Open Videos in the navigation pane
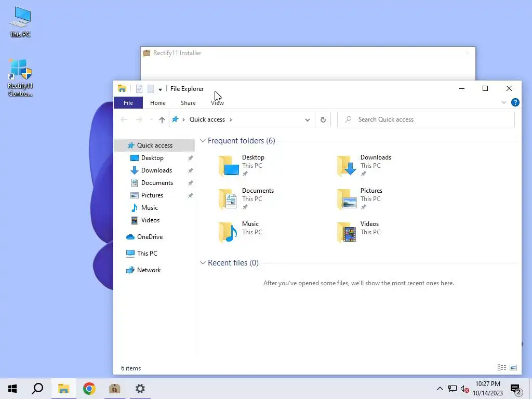The image size is (532, 399). click(150, 220)
